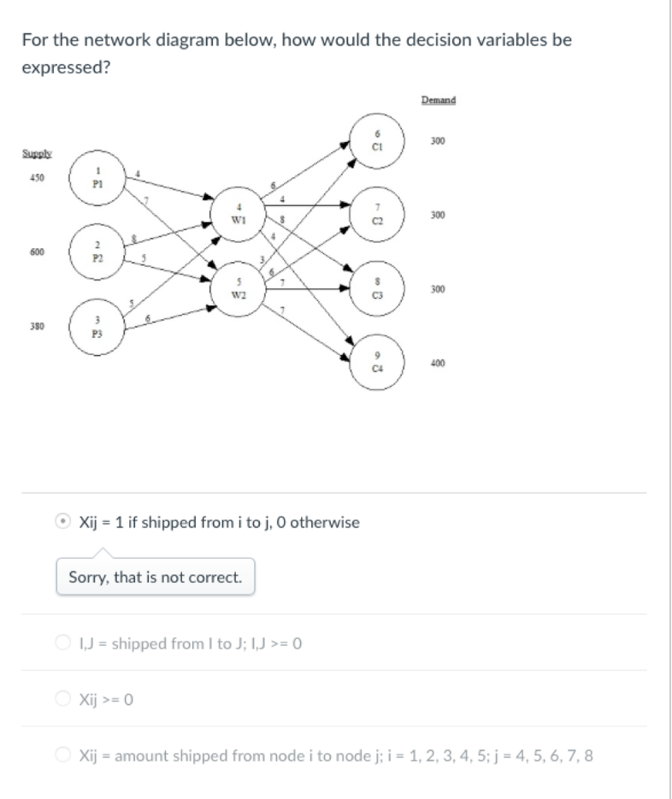Click the 'Sorry, that is not correct.' feedback box
The height and width of the screenshot is (799, 672).
pos(155,577)
